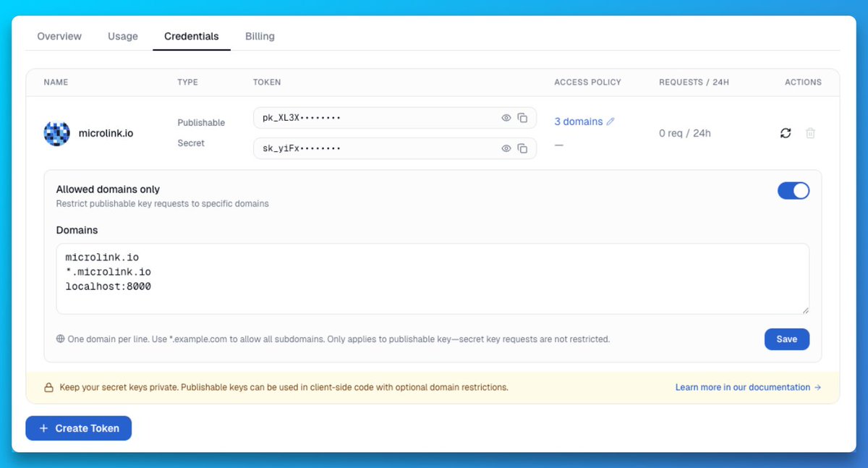Create a new token
Image resolution: width=868 pixels, height=468 pixels.
point(79,428)
